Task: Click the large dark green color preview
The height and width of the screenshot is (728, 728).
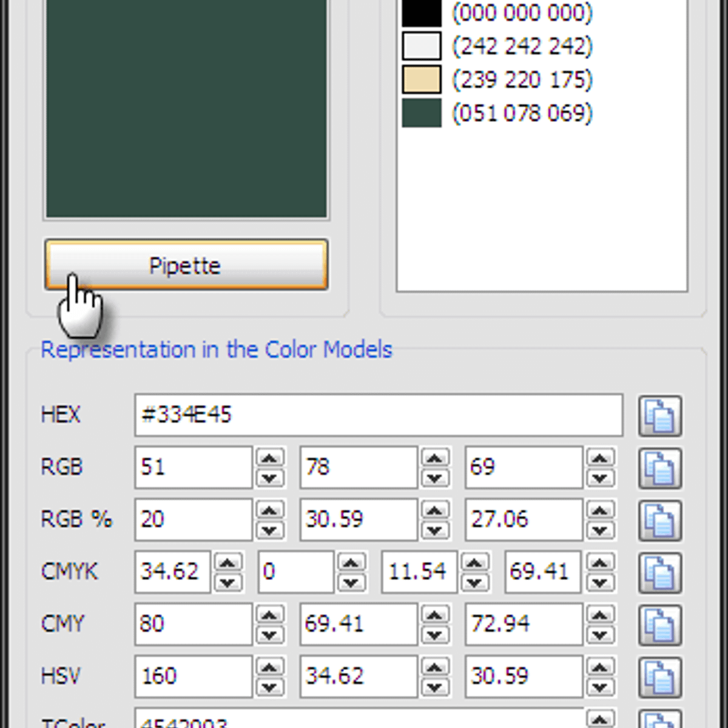Action: coord(186,109)
